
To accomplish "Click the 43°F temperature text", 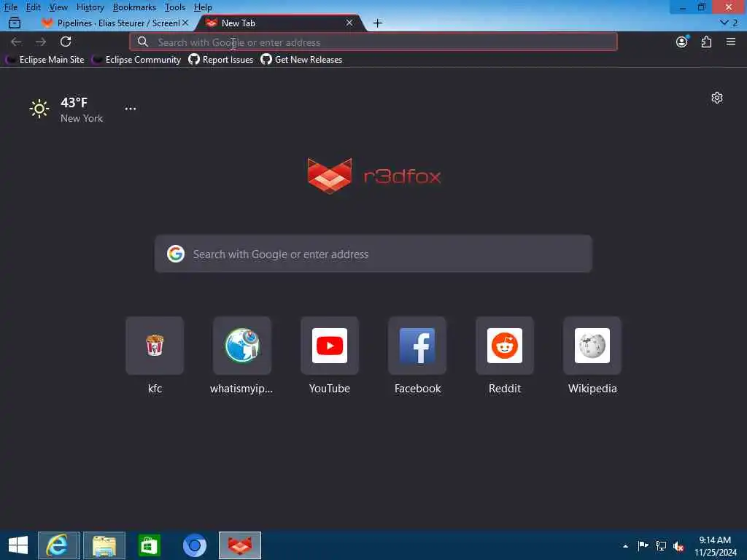I will 74,102.
